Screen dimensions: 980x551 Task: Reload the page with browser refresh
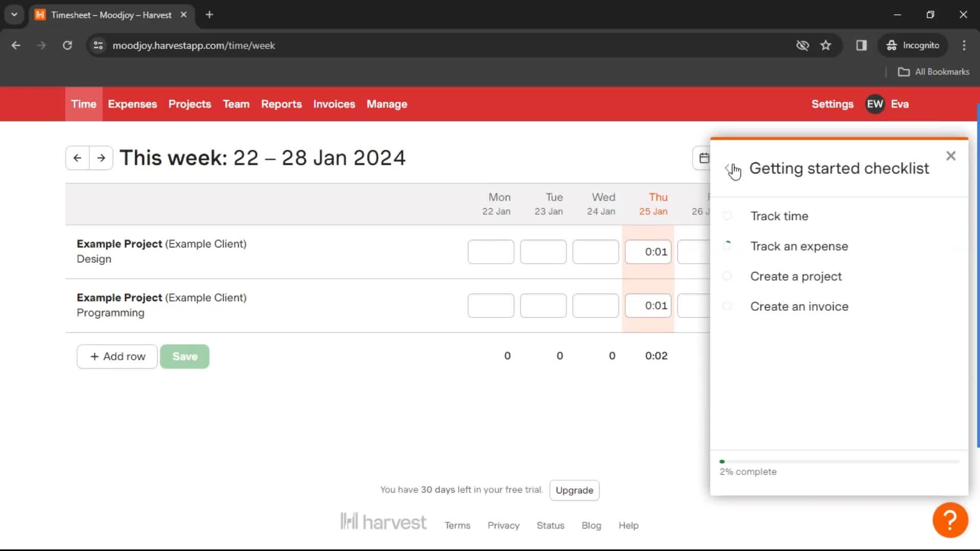tap(67, 45)
